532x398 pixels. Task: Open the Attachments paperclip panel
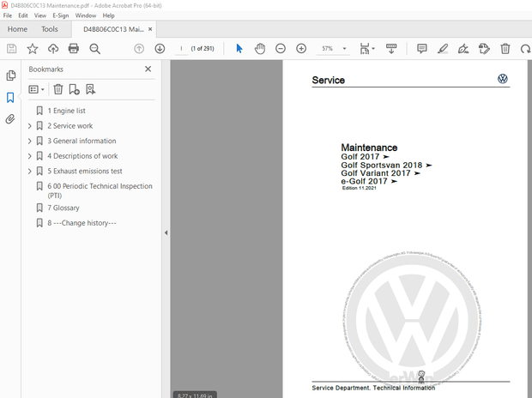coord(10,119)
